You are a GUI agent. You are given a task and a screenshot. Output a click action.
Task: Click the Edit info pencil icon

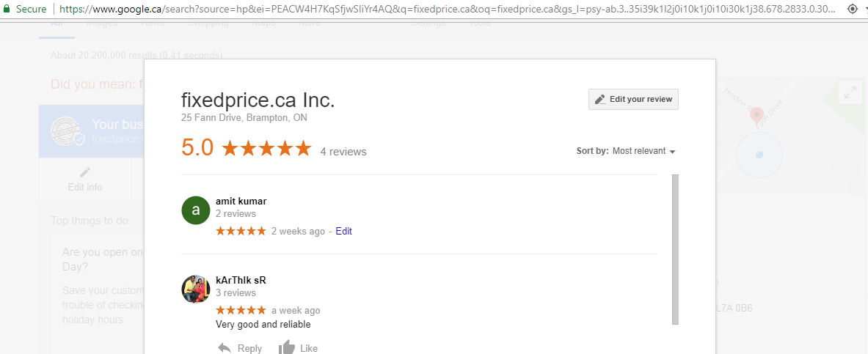click(85, 172)
